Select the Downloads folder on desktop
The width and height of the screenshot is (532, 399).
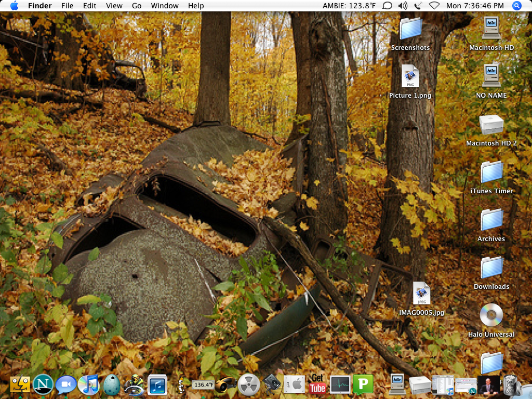coord(491,273)
